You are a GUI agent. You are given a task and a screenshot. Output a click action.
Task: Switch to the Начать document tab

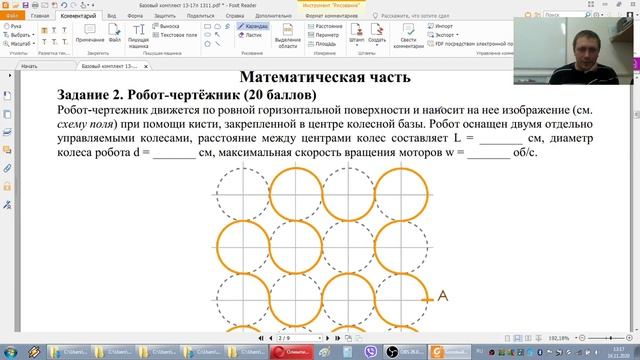(29, 66)
